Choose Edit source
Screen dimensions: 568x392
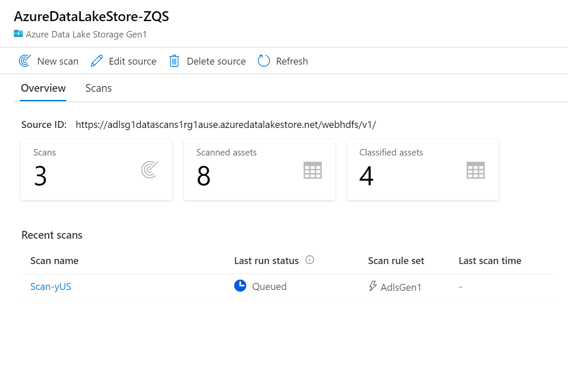pos(123,61)
